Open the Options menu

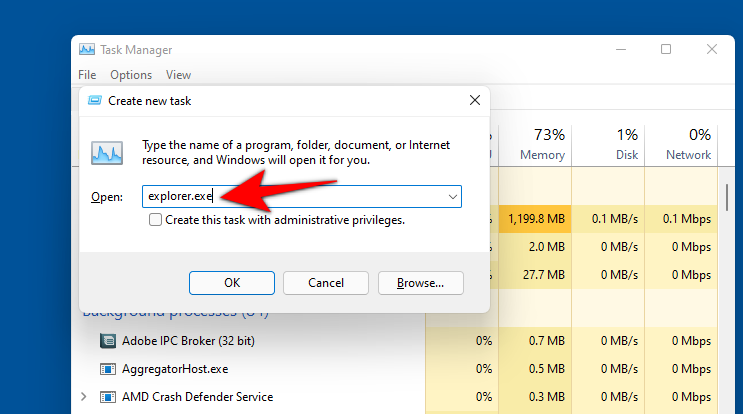coord(131,75)
